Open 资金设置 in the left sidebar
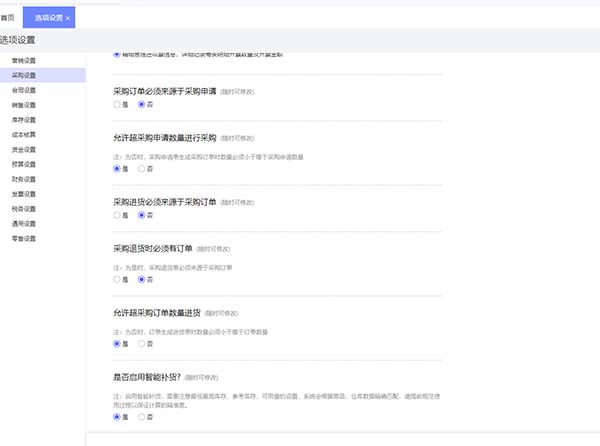 click(x=24, y=149)
